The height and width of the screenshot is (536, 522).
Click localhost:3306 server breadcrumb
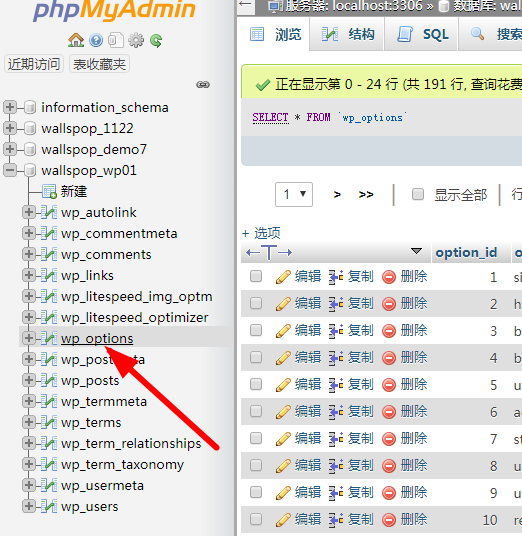click(378, 5)
